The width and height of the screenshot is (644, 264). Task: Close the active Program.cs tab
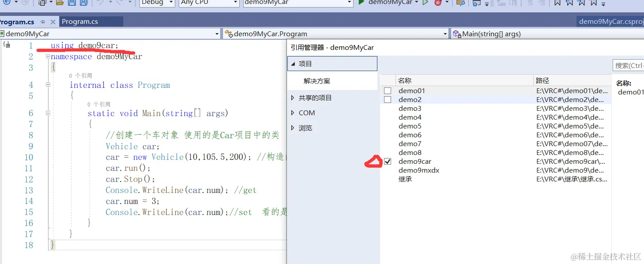coord(53,22)
